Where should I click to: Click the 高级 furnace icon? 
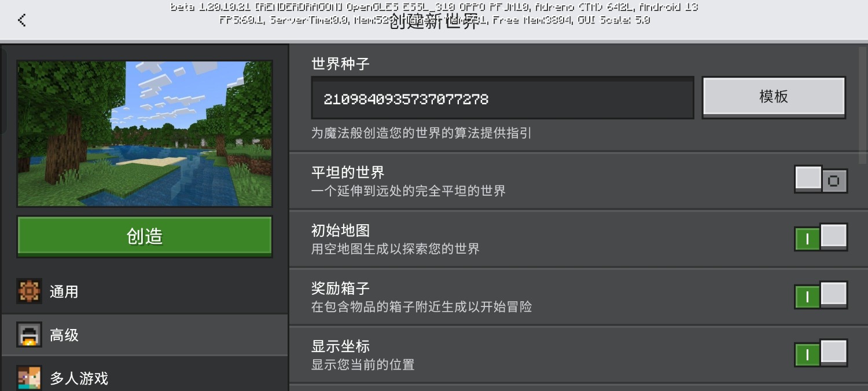pos(29,335)
